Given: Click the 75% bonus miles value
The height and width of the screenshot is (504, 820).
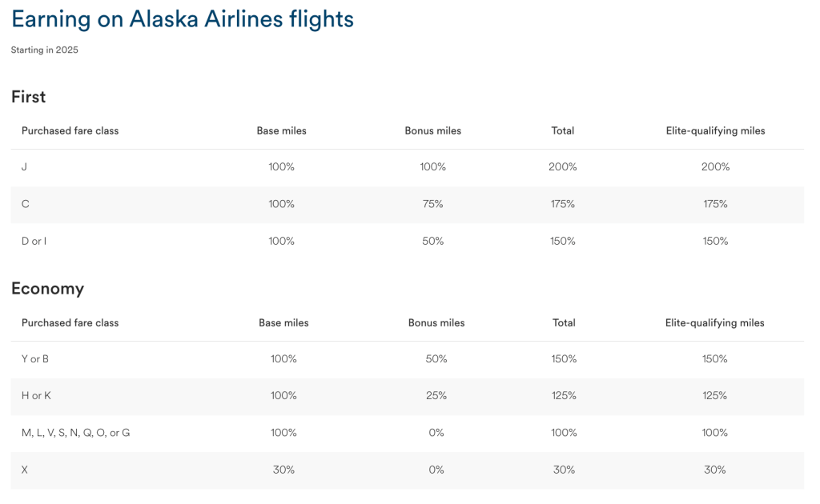Looking at the screenshot, I should pyautogui.click(x=432, y=204).
